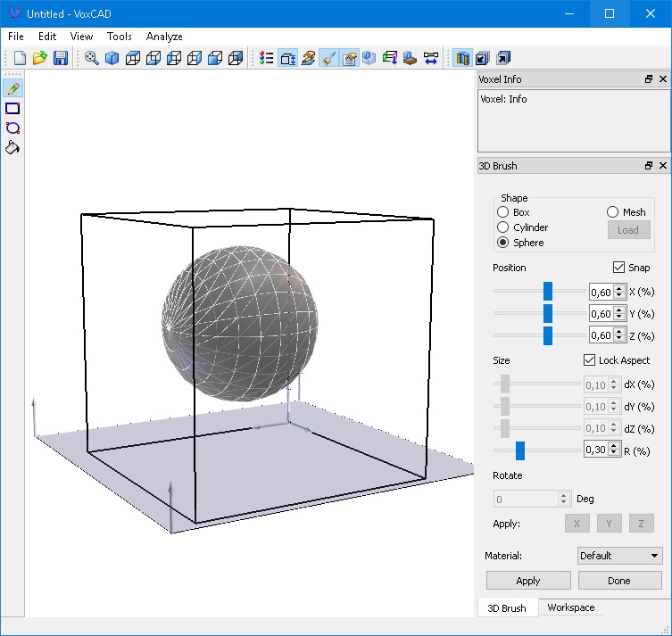Open the Analyze menu

click(164, 37)
